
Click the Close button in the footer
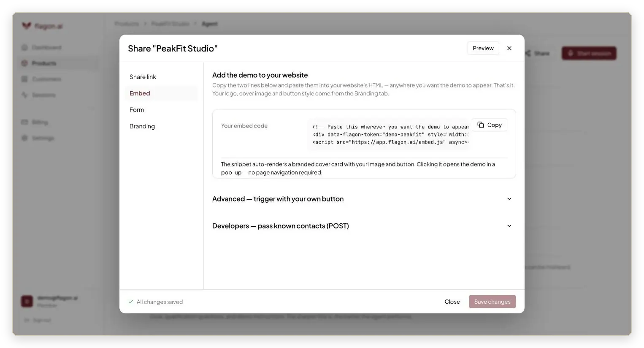coord(452,302)
